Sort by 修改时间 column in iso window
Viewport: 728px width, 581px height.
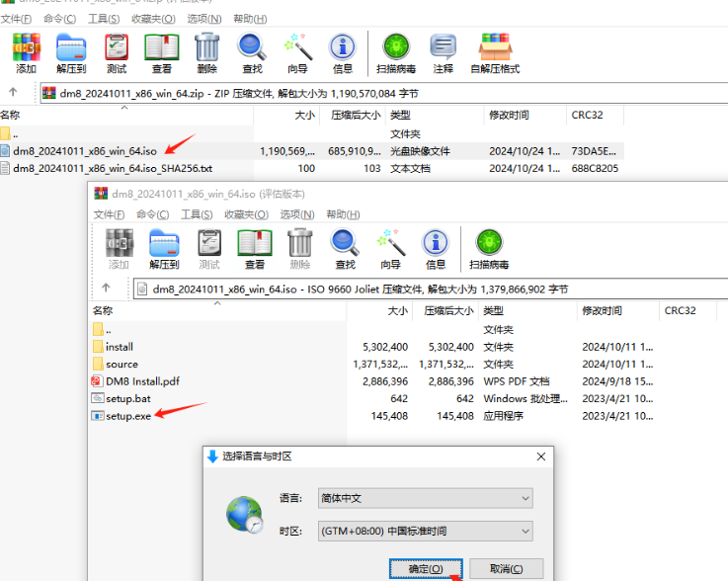click(x=617, y=310)
